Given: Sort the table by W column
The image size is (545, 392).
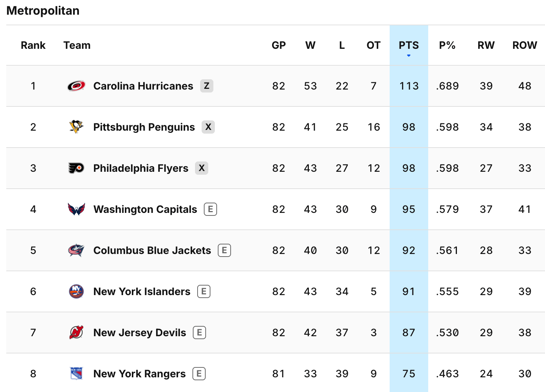Looking at the screenshot, I should pos(310,45).
